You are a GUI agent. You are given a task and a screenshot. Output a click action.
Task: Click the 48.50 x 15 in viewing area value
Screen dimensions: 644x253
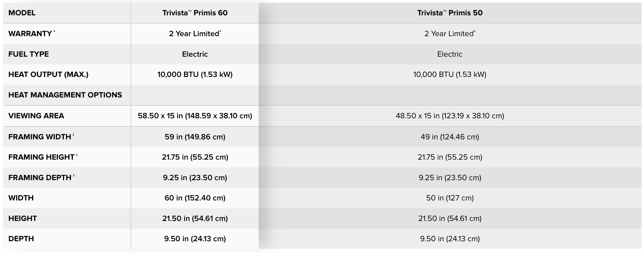[450, 116]
